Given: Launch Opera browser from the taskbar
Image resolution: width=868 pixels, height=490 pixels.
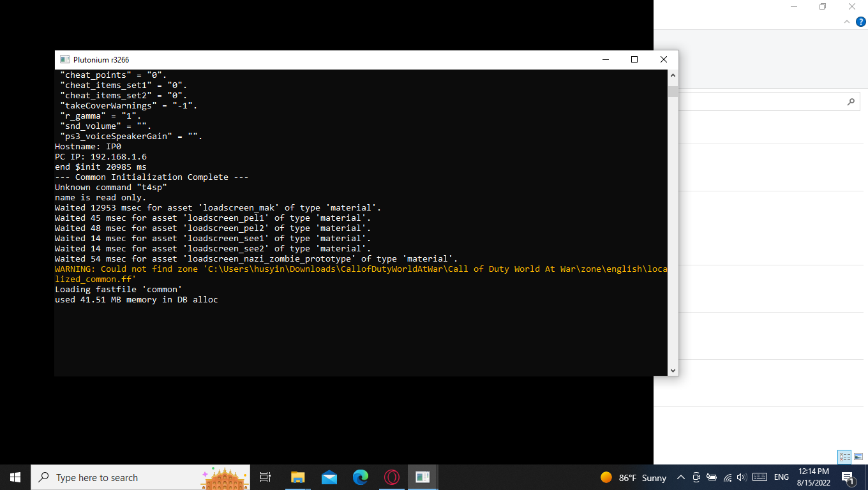Looking at the screenshot, I should pos(392,477).
